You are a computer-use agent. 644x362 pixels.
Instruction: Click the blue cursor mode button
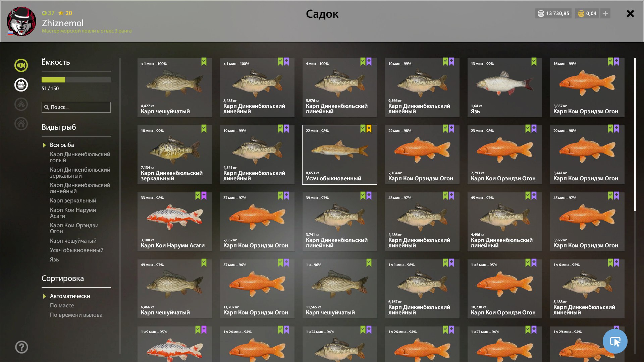[x=615, y=341]
